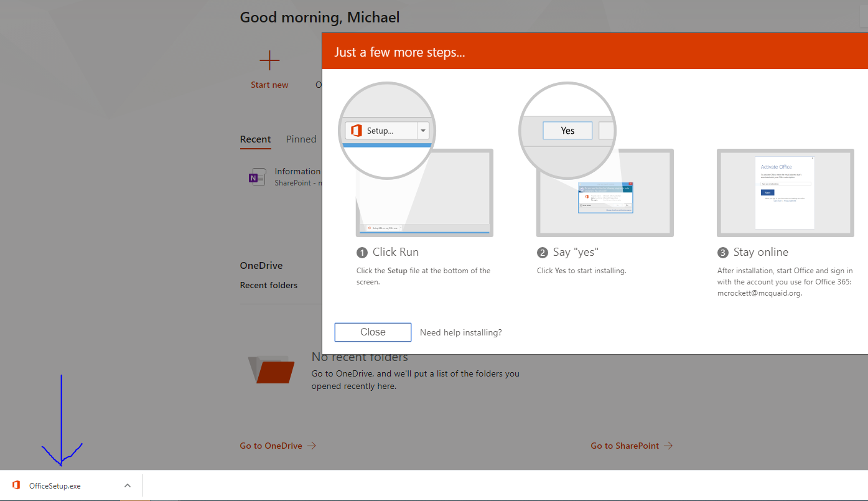The width and height of the screenshot is (868, 501).
Task: Switch to the Recent tab
Action: [256, 139]
